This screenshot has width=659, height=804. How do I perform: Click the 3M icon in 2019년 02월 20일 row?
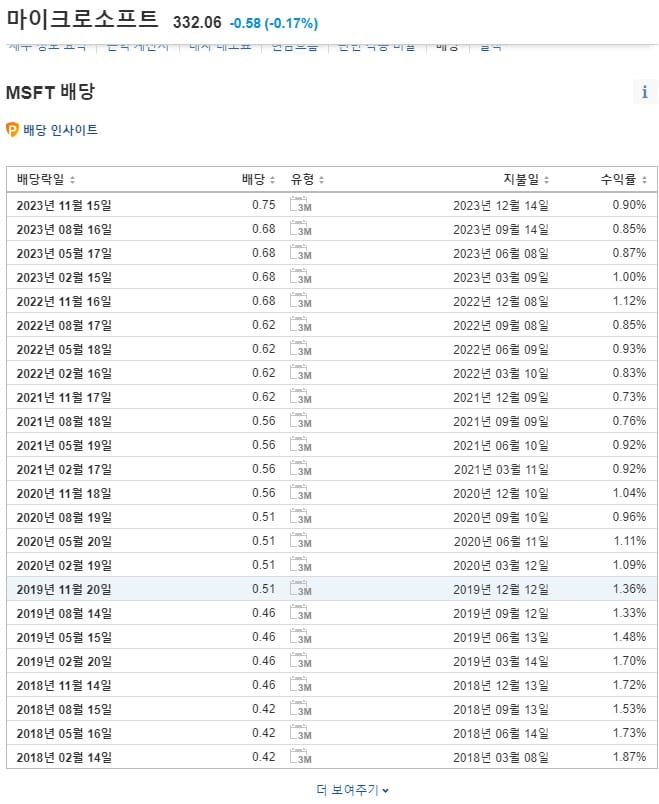(301, 660)
